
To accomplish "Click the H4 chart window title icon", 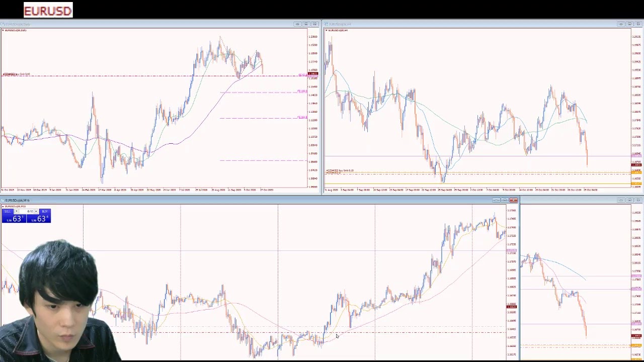I will coord(327,24).
